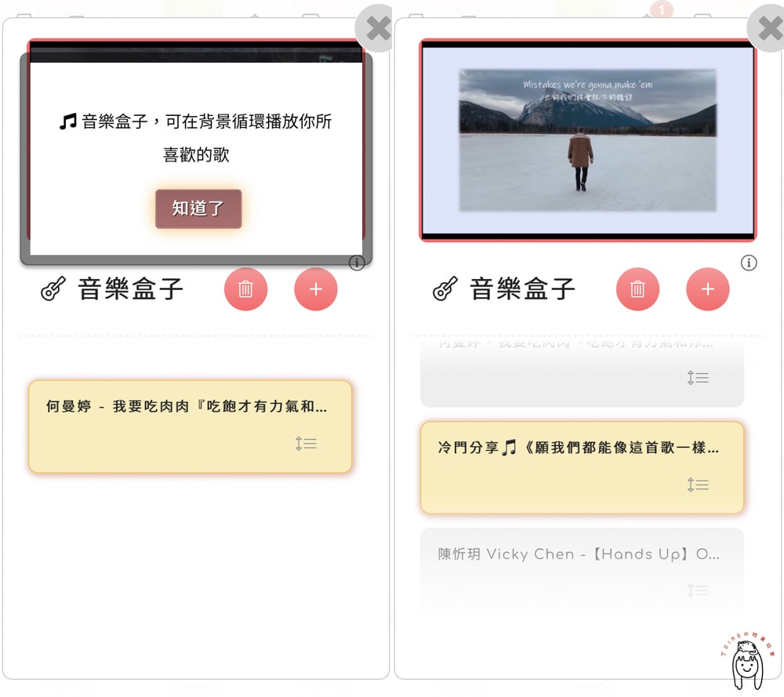Click the girl-with-cat watermark logo
This screenshot has height=697, width=784.
pos(746,663)
